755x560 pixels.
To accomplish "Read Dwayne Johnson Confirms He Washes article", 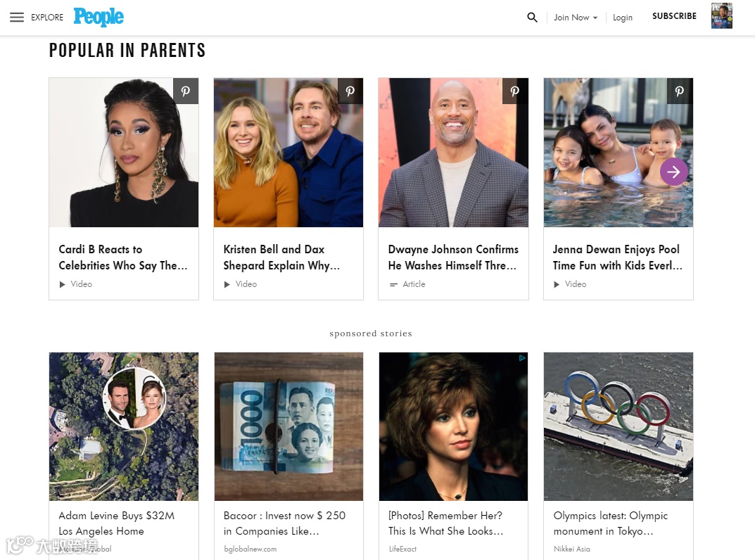I will 453,257.
